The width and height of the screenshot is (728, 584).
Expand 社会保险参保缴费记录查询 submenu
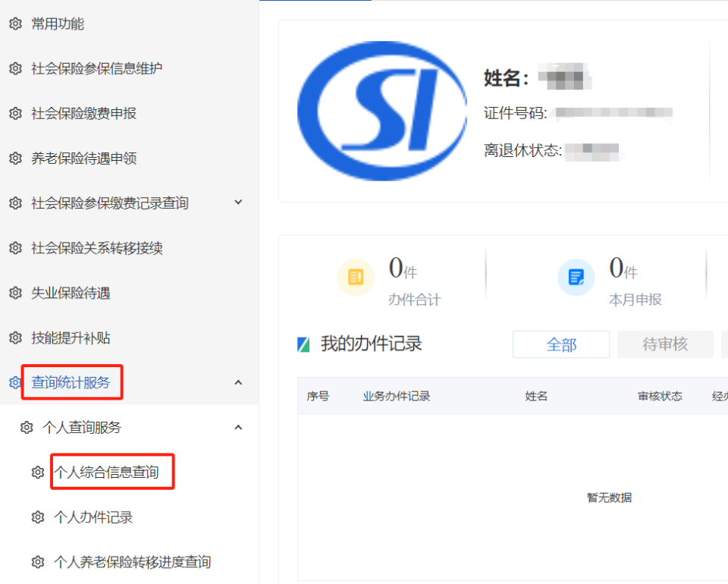(237, 203)
